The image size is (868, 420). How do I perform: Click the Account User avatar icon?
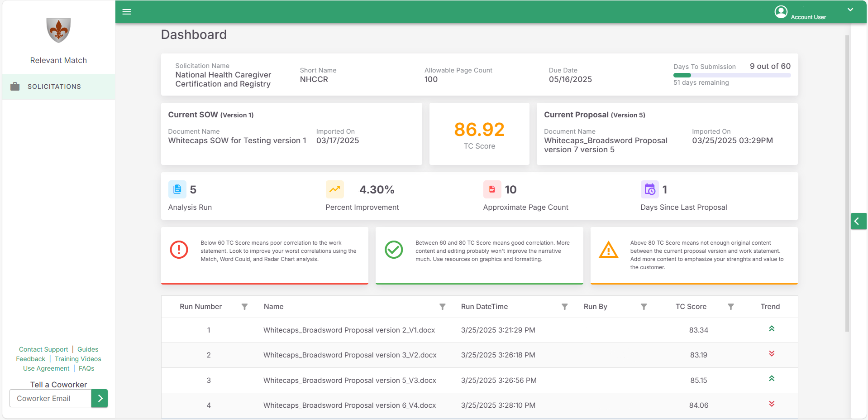781,12
